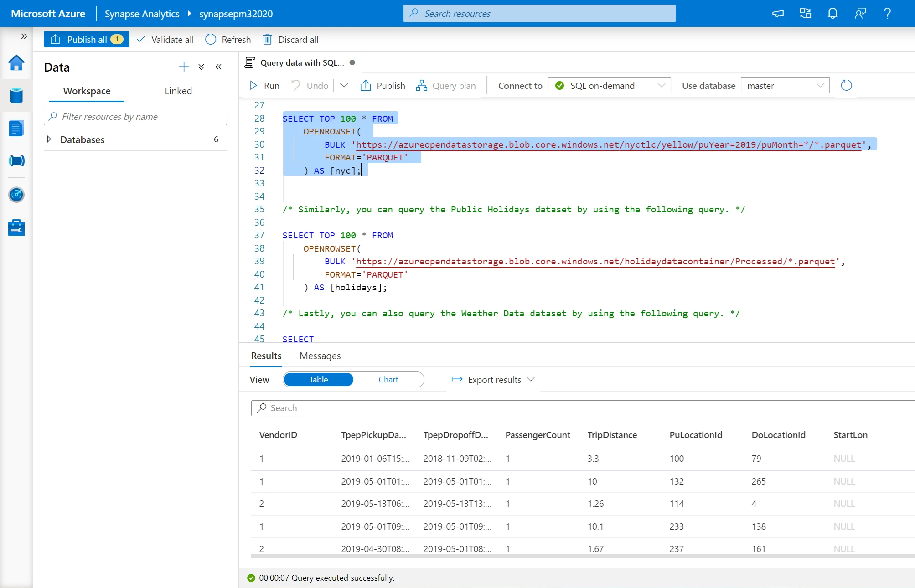The height and width of the screenshot is (588, 915).
Task: Select the Results tab
Action: pos(265,356)
